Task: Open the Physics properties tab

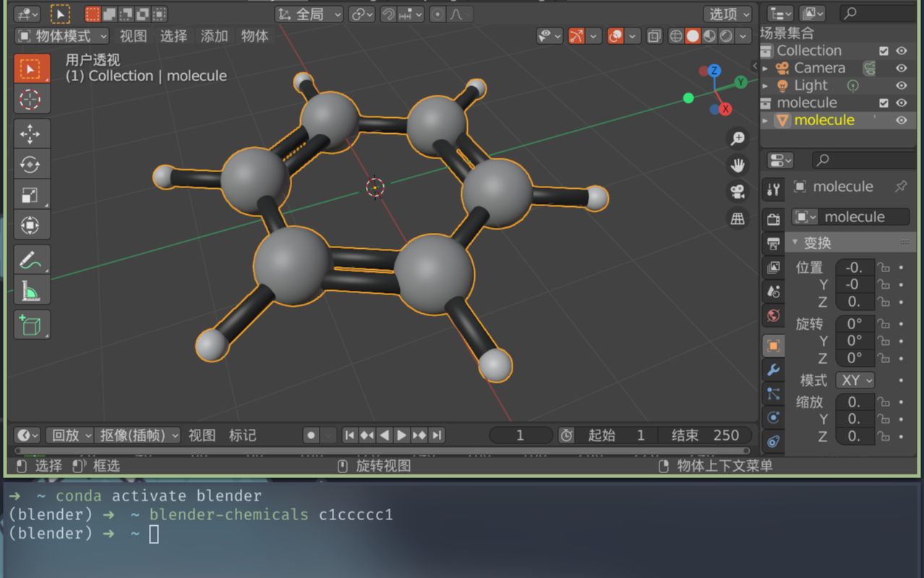Action: click(773, 418)
